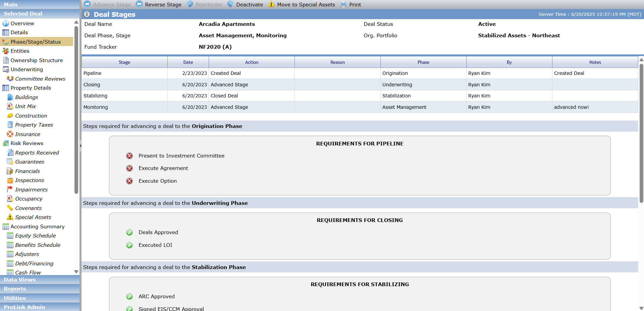Click the Ownership Structure document icon
The width and height of the screenshot is (644, 311).
click(6, 60)
